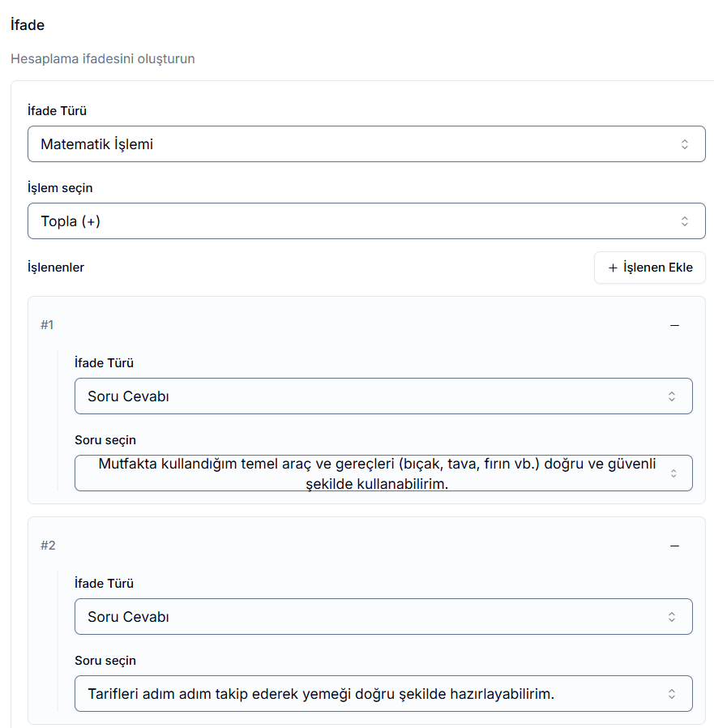Click the #1 operand number label

[47, 325]
